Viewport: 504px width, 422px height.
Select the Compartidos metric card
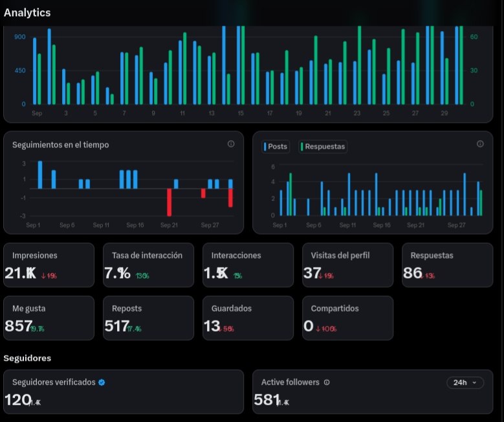click(x=348, y=318)
